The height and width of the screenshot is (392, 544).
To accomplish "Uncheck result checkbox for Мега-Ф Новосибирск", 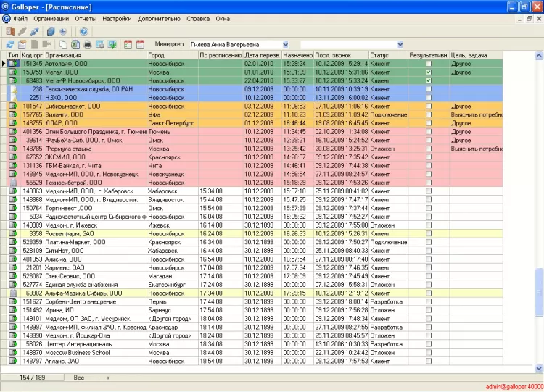I will 429,80.
